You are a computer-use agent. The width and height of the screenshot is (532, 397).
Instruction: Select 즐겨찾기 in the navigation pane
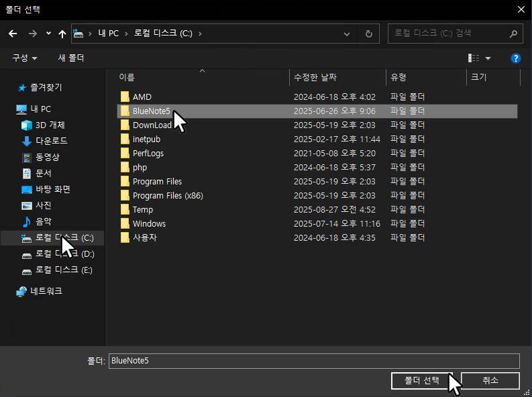40,87
